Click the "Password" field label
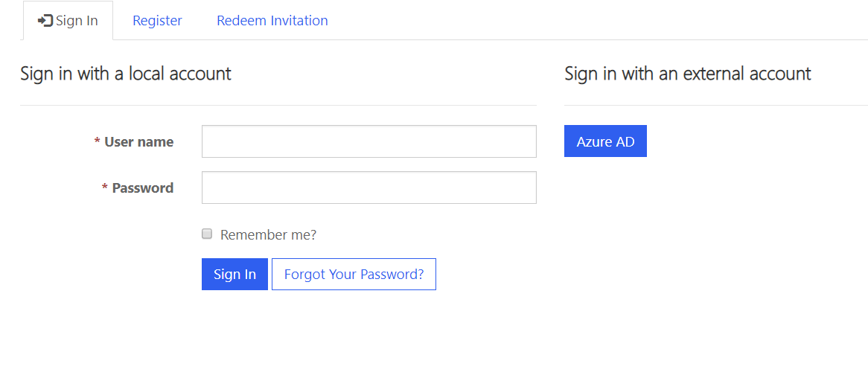The image size is (868, 378). coord(142,188)
